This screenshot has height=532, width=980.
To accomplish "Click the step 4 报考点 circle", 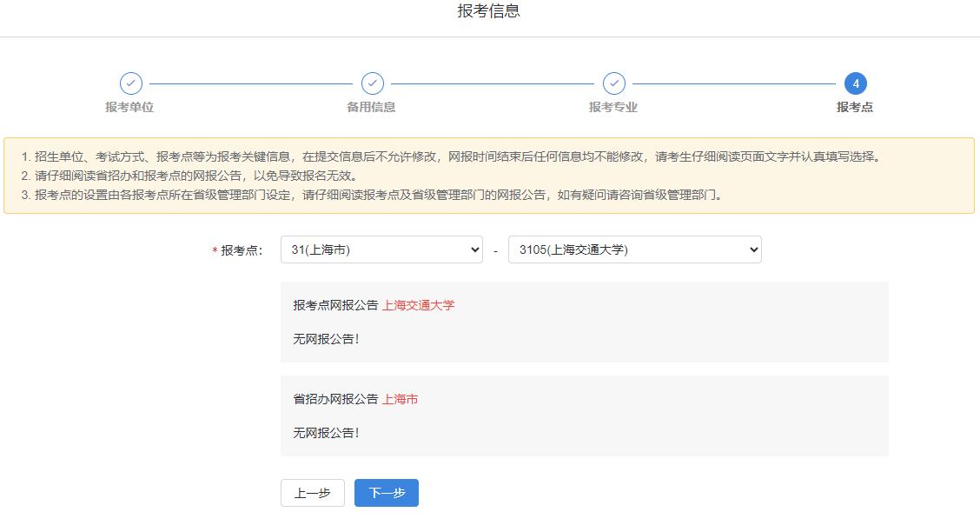I will pyautogui.click(x=855, y=83).
